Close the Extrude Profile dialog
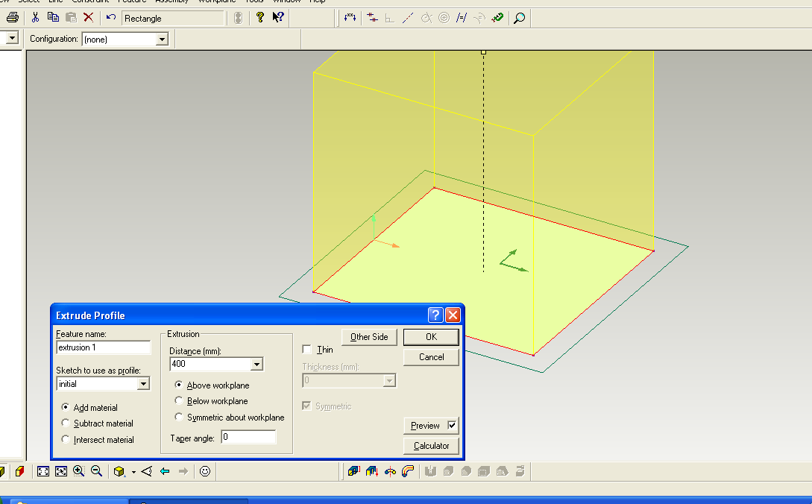Viewport: 812px width, 504px height. click(453, 315)
